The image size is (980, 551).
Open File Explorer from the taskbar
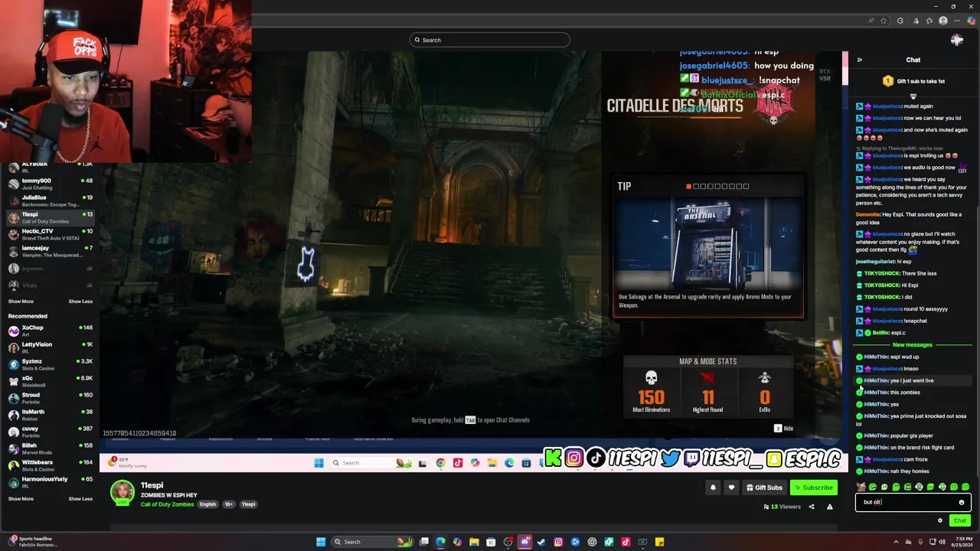point(474,542)
